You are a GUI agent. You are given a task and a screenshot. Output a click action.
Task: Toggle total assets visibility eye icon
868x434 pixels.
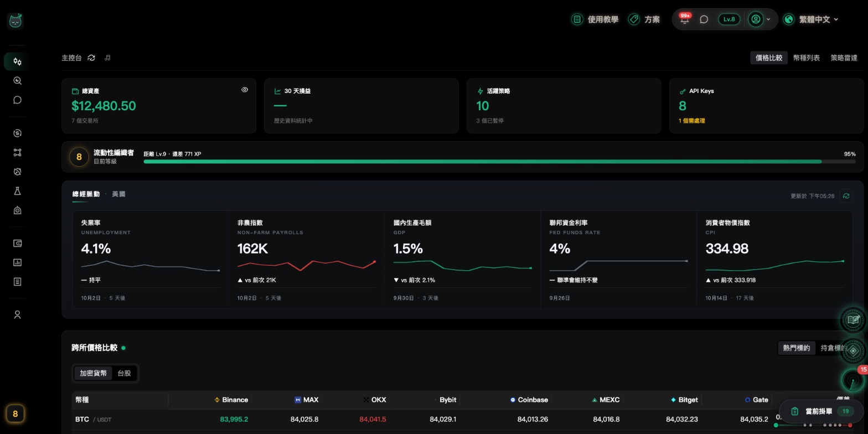[245, 90]
